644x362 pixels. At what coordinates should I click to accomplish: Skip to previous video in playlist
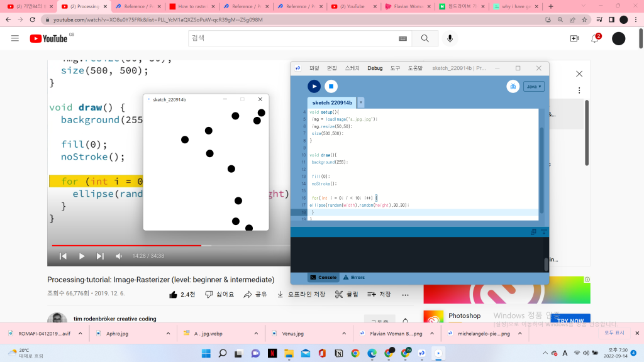click(63, 256)
